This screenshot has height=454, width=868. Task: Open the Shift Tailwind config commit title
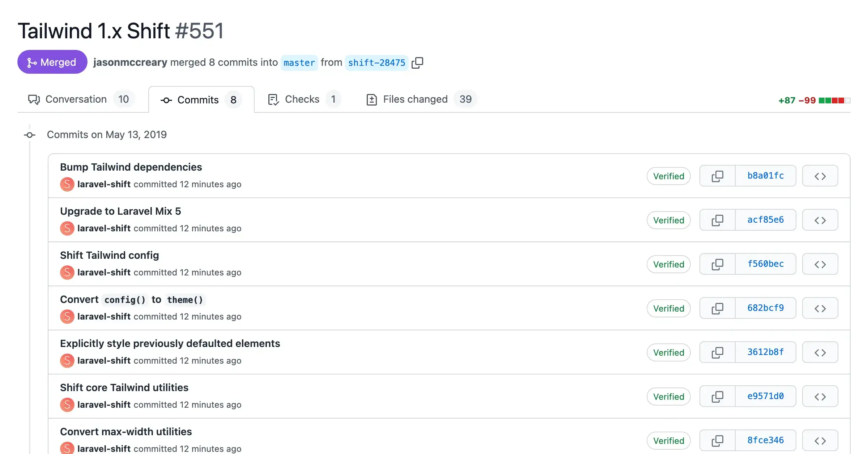[110, 255]
